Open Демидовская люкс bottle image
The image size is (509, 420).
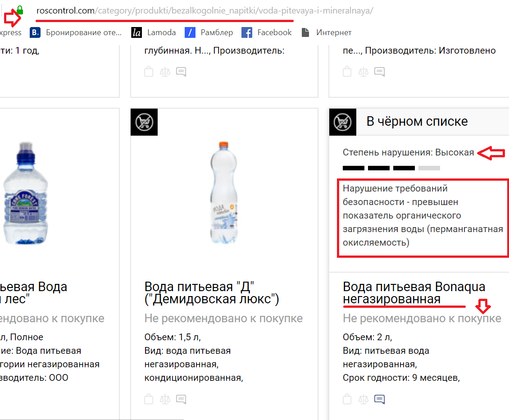(224, 193)
